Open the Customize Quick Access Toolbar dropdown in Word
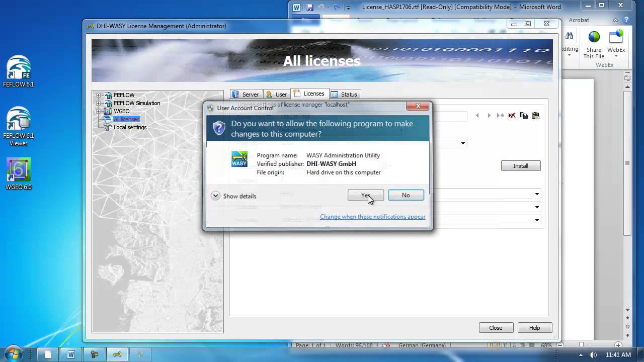The width and height of the screenshot is (644, 362). 348,8
